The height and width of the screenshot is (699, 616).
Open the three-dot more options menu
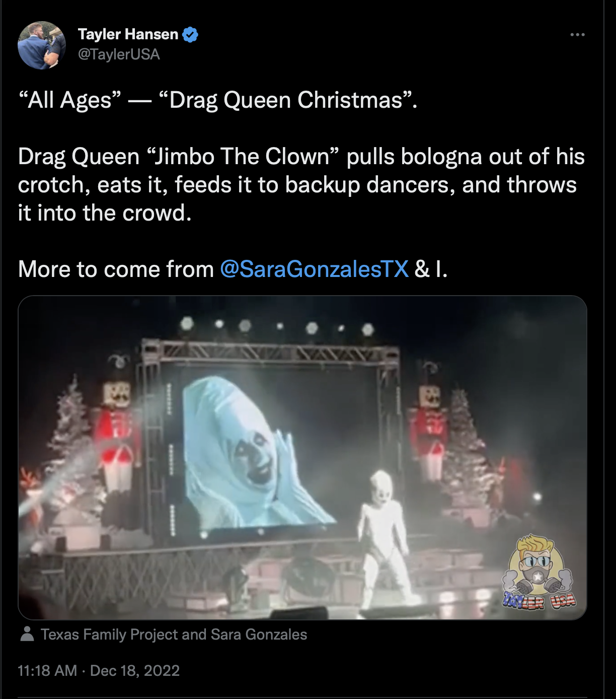pos(577,35)
